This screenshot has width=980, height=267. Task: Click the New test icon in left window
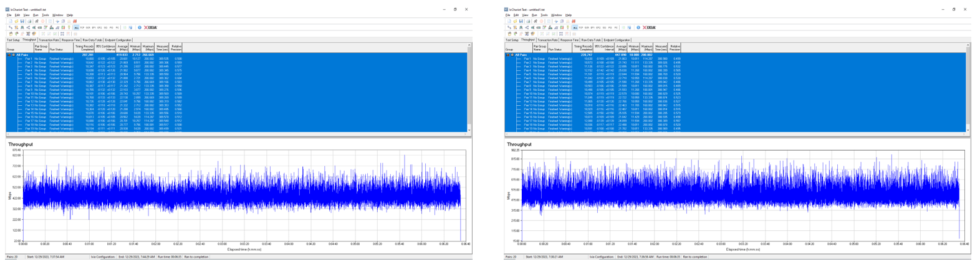tap(11, 21)
